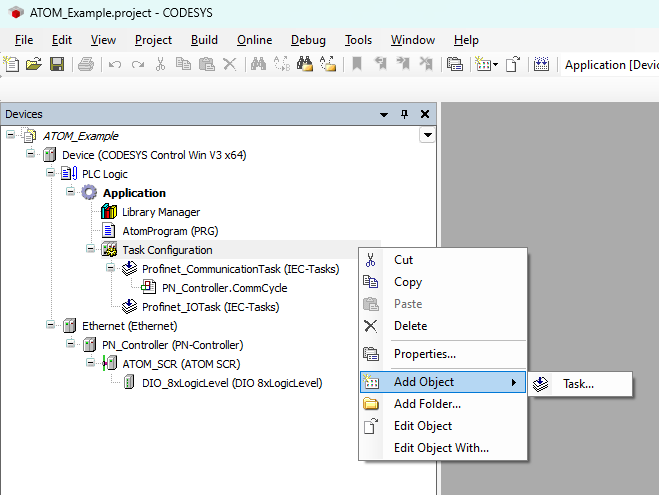This screenshot has width=659, height=495.
Task: Click the Paste clipboard icon in toolbar
Action: (207, 64)
